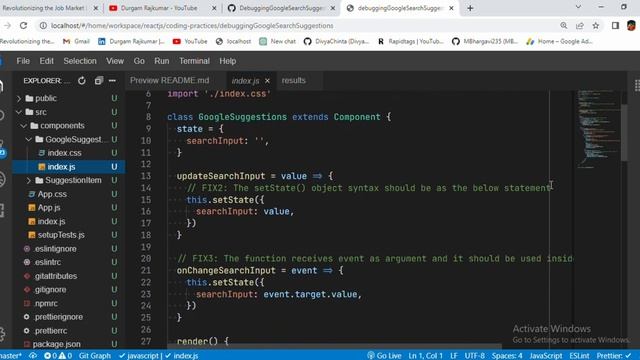
Task: Open the localhost bookmark
Action: coord(233,41)
